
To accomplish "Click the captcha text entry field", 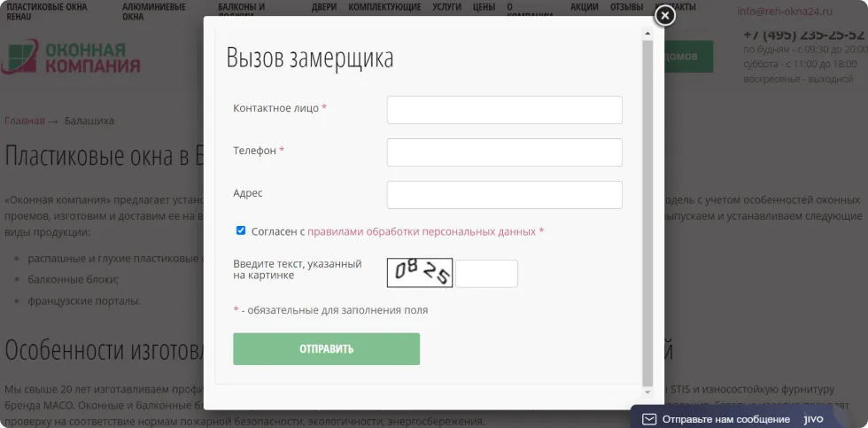I will click(x=486, y=274).
